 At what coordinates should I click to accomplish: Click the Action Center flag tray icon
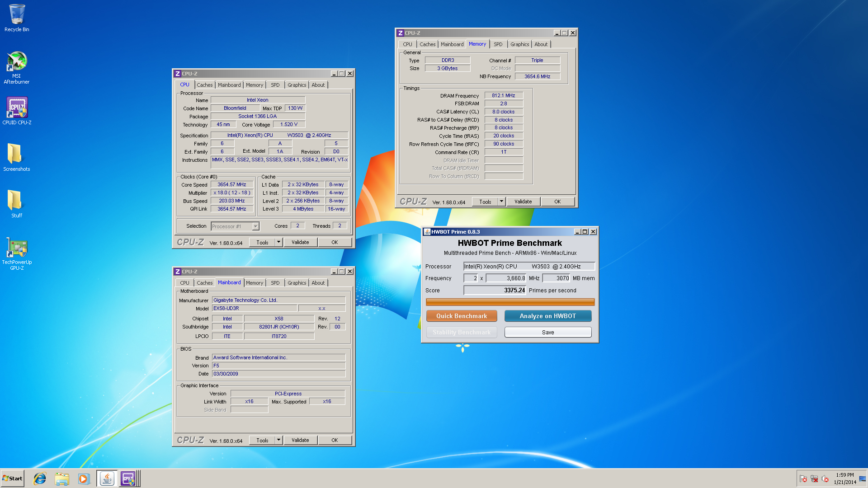coord(803,479)
